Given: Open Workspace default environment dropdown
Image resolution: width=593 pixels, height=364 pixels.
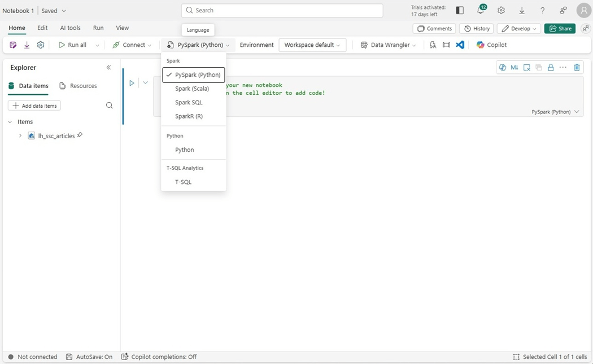Looking at the screenshot, I should (312, 45).
